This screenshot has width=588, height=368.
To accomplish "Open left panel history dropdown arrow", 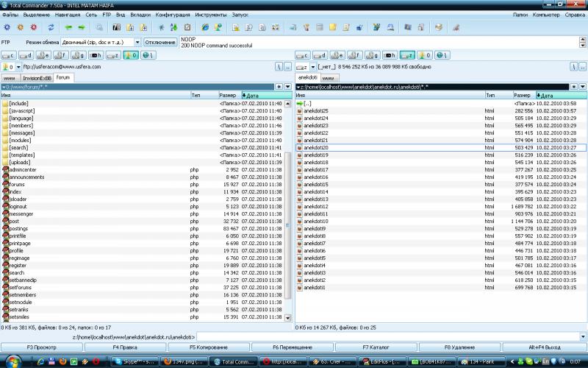I will (x=287, y=87).
